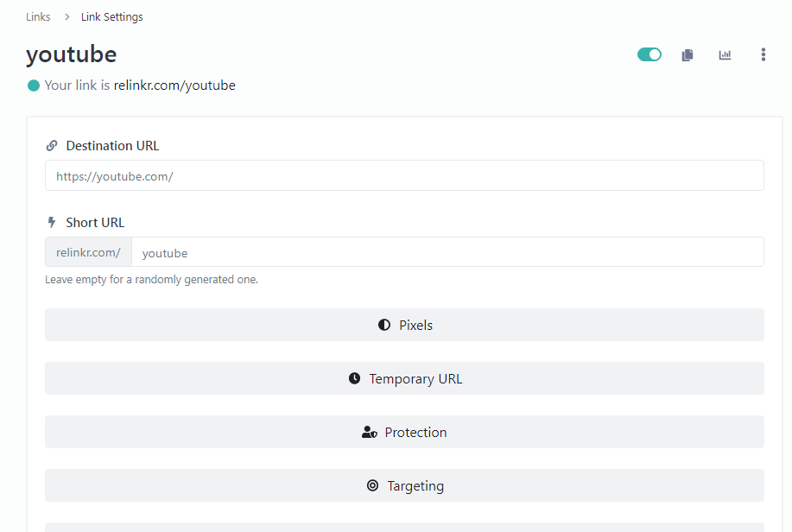Open the relinkr.com/youtube link

tap(174, 85)
